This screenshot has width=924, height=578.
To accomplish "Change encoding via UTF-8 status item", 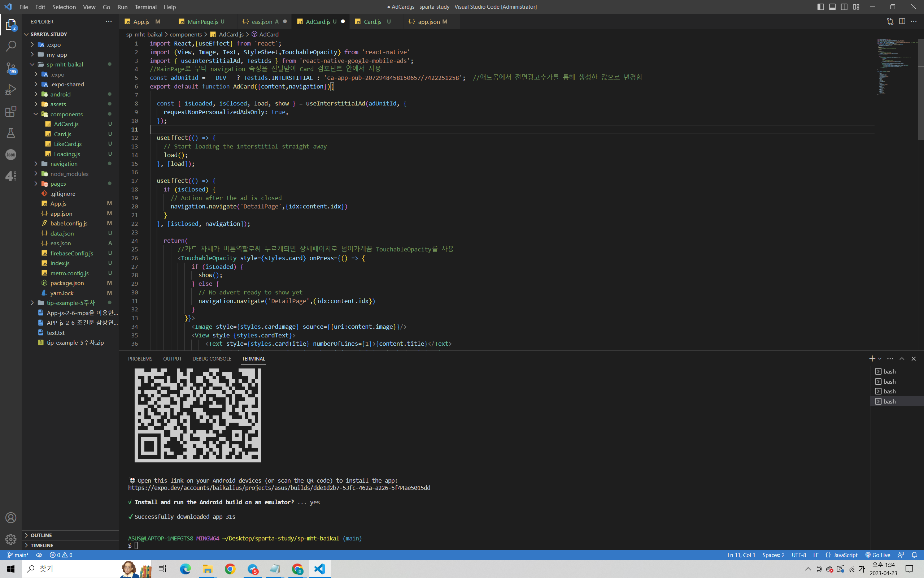I will point(799,555).
